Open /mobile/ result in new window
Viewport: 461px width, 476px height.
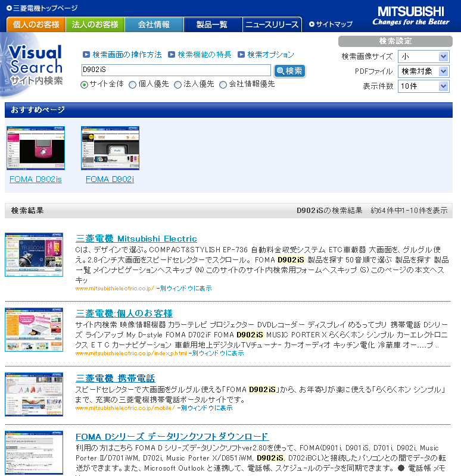point(207,408)
